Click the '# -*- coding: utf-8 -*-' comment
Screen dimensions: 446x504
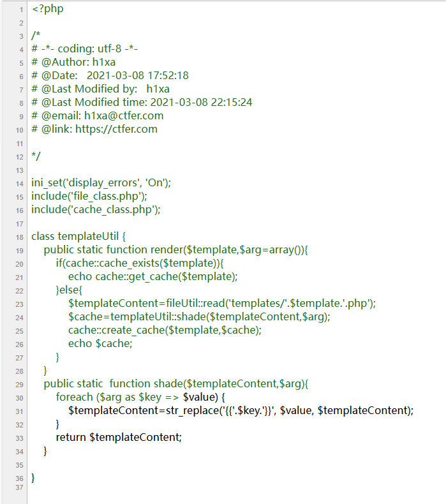85,49
